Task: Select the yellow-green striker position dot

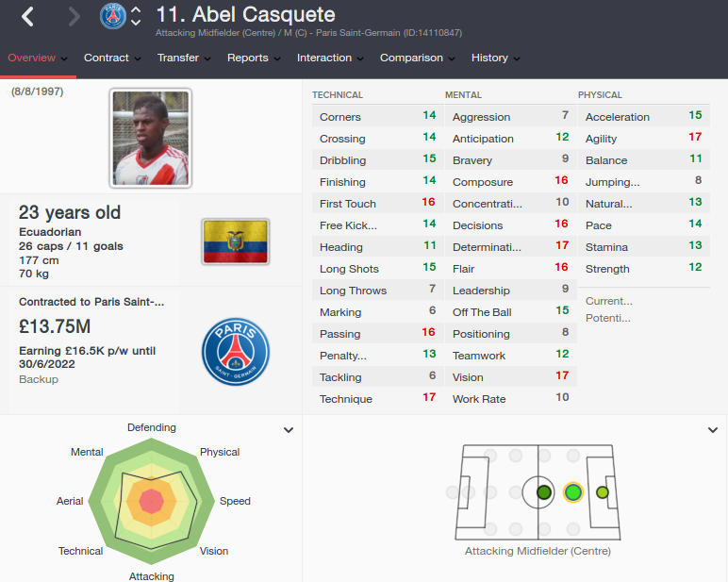Action: (603, 492)
